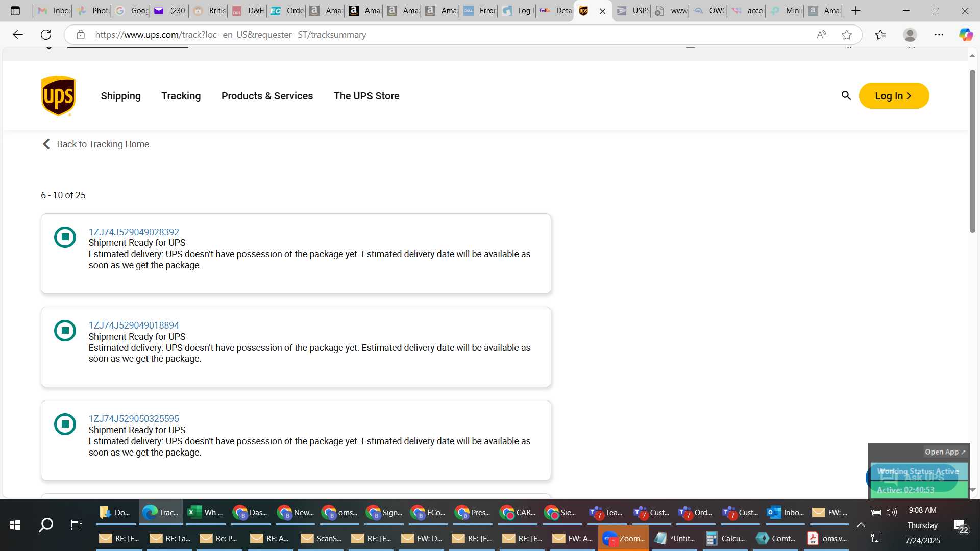This screenshot has width=980, height=551.
Task: Click scrollbar down arrow
Action: click(x=972, y=490)
